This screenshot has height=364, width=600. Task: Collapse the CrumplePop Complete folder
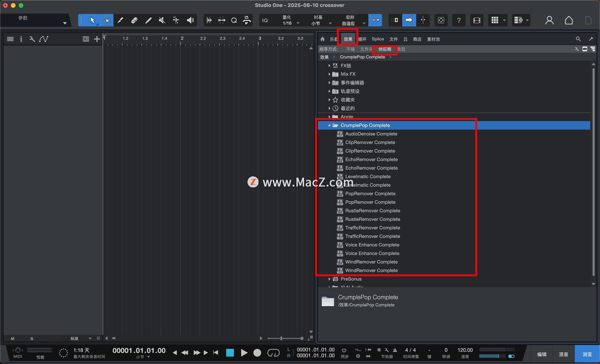point(329,125)
